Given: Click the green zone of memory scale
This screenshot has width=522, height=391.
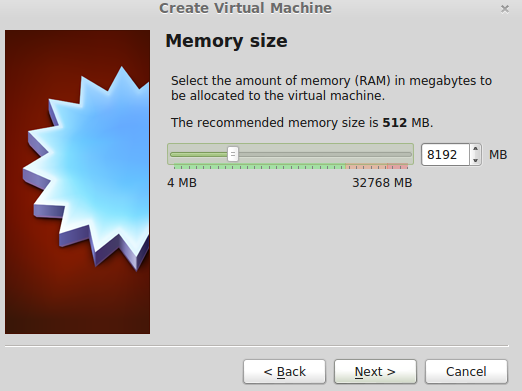Looking at the screenshot, I should coord(259,167).
